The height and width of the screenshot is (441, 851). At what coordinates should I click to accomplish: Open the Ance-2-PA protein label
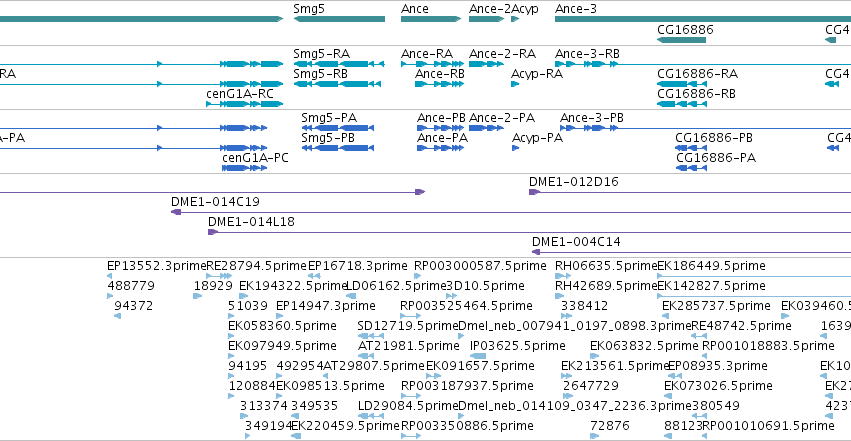tap(501, 118)
